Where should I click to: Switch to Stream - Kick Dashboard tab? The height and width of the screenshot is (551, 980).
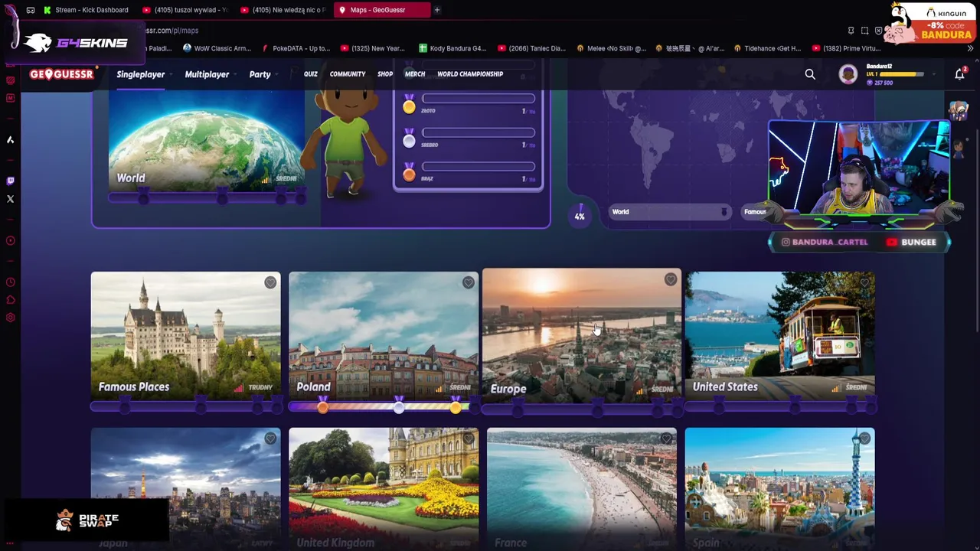coord(86,10)
